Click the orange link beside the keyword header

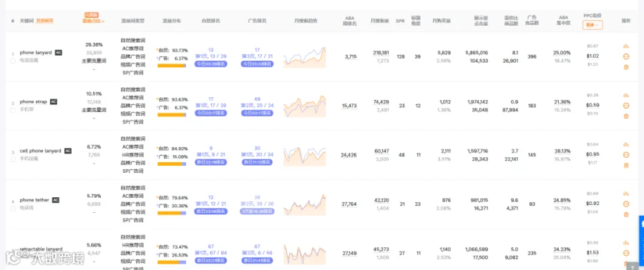point(45,21)
